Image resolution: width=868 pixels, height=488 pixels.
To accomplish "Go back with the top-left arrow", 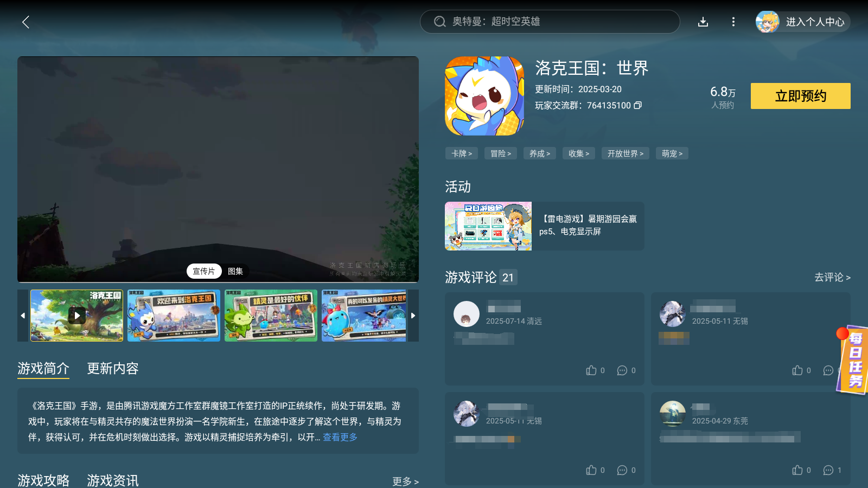I will [25, 22].
